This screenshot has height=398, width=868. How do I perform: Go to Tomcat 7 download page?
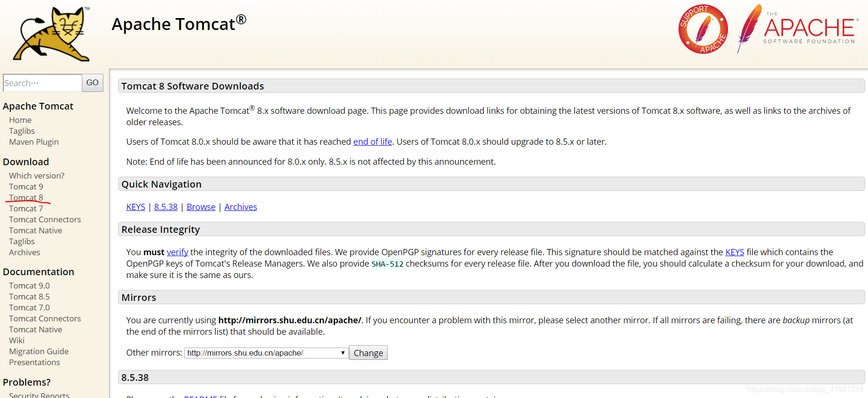point(26,209)
